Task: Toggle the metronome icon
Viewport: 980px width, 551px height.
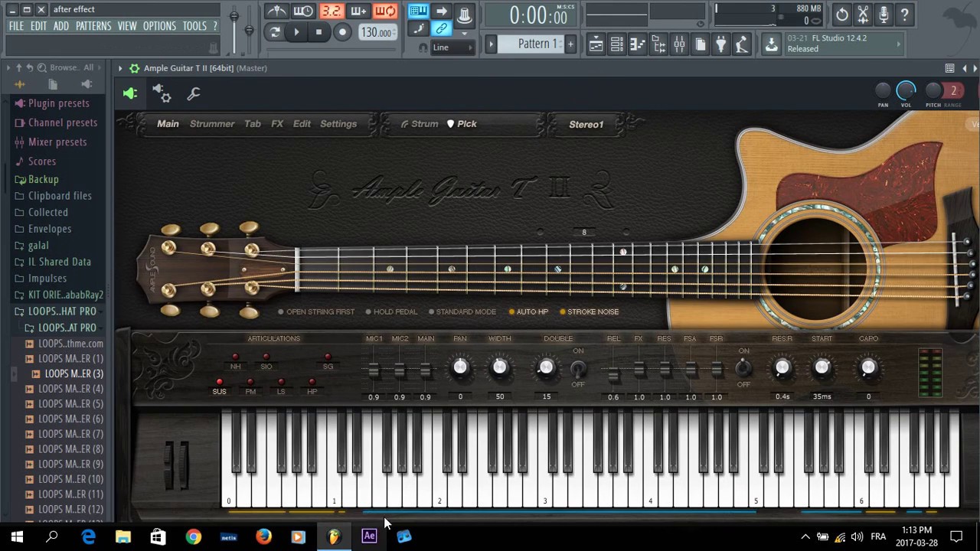Action: [276, 11]
